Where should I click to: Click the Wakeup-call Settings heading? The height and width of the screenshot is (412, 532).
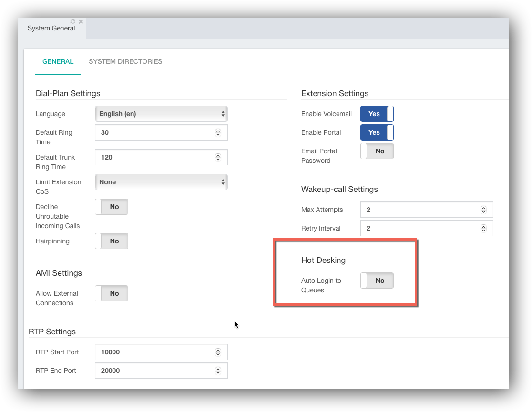tap(339, 189)
